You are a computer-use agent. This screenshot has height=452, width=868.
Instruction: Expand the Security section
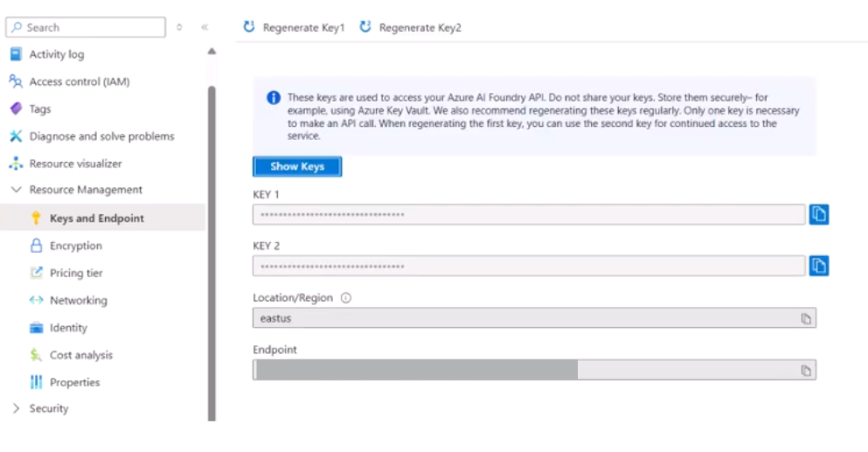[x=16, y=408]
